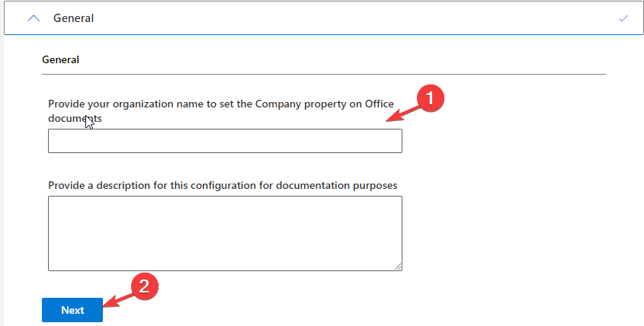This screenshot has width=644, height=326.
Task: Select the bold General subheading
Action: (x=60, y=59)
